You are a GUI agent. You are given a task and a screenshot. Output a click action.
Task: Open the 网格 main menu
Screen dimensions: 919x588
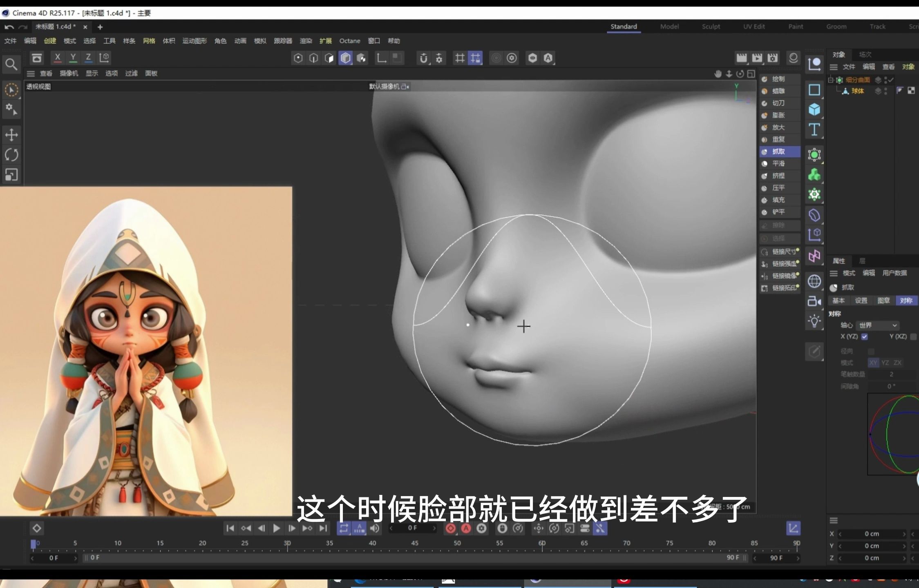[x=149, y=41]
